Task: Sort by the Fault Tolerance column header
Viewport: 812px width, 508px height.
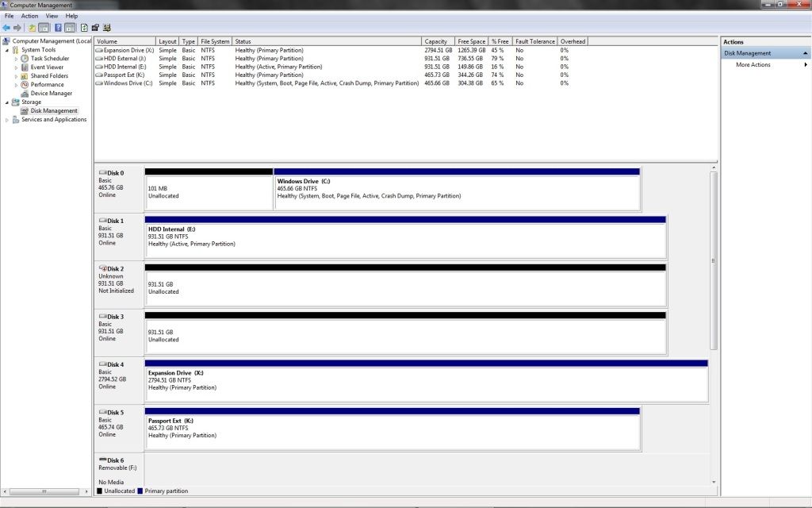Action: [535, 41]
